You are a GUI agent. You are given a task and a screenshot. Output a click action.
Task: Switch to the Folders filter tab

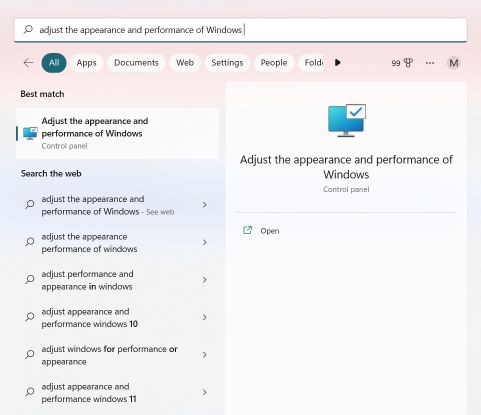pyautogui.click(x=311, y=63)
